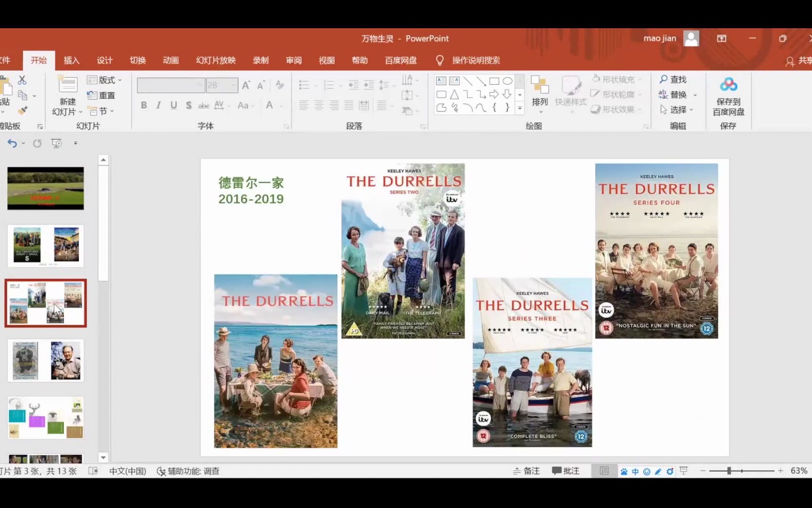The height and width of the screenshot is (508, 812).
Task: Click the Comments (批注) button in status bar
Action: pyautogui.click(x=566, y=471)
